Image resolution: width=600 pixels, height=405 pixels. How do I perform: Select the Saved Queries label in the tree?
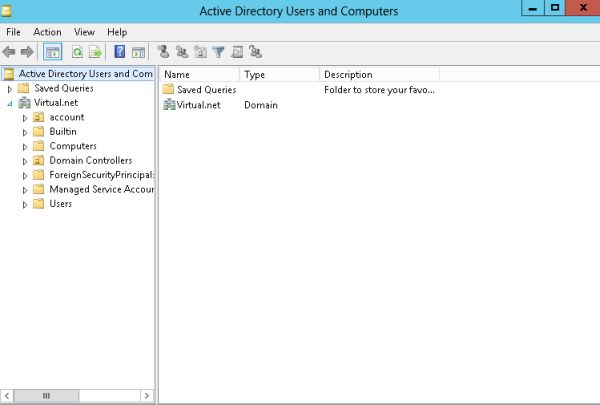click(x=64, y=88)
